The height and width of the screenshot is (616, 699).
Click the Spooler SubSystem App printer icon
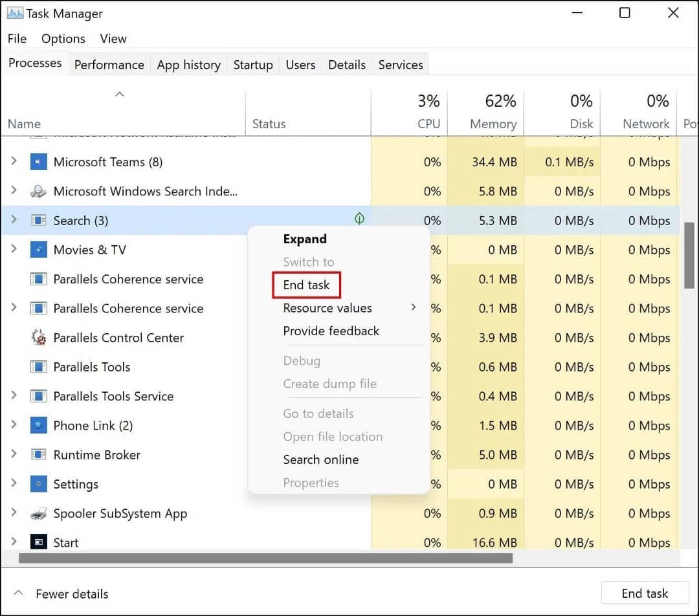[x=39, y=513]
